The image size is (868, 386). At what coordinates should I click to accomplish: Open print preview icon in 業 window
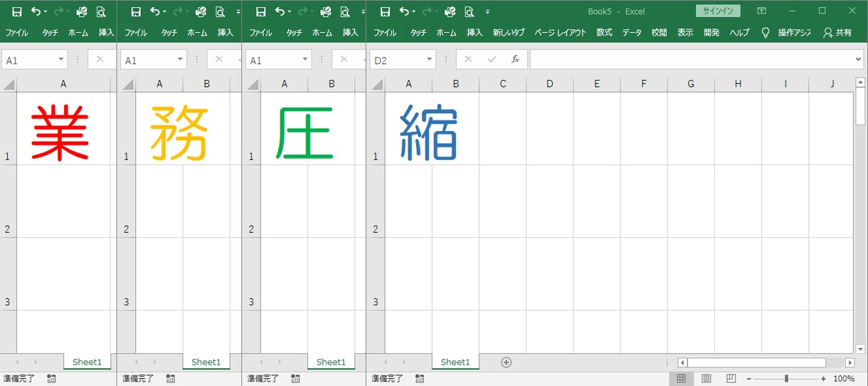[x=101, y=11]
